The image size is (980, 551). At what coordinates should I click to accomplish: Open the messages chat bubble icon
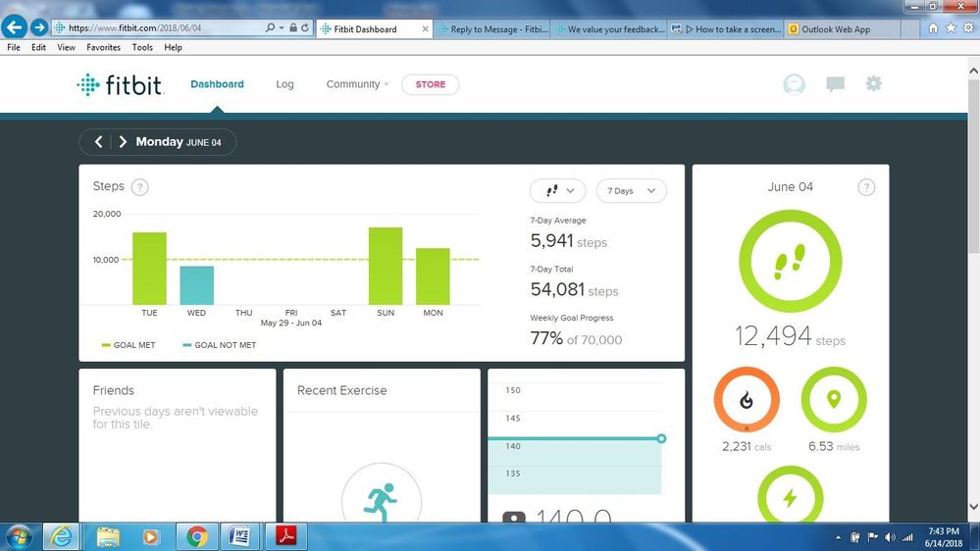835,84
